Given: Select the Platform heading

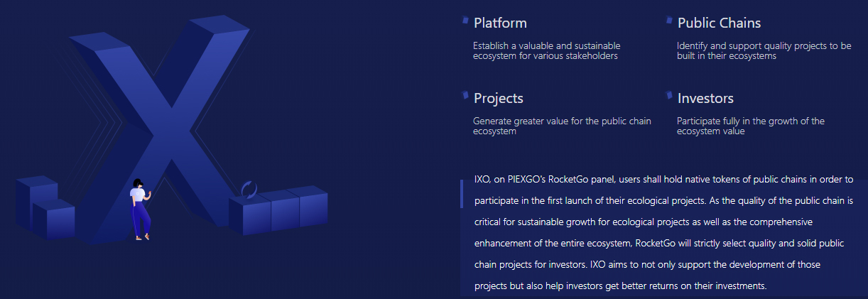Looking at the screenshot, I should tap(500, 23).
